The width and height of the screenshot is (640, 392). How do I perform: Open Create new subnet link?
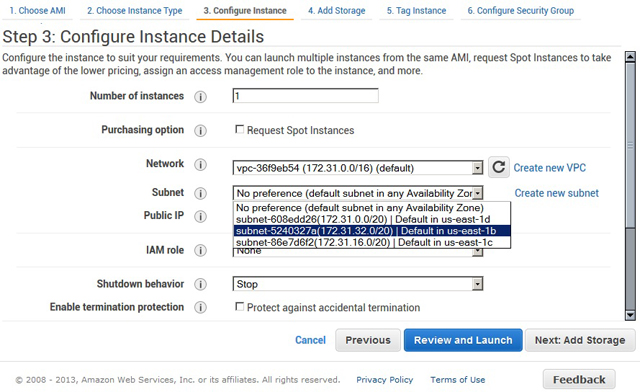556,193
